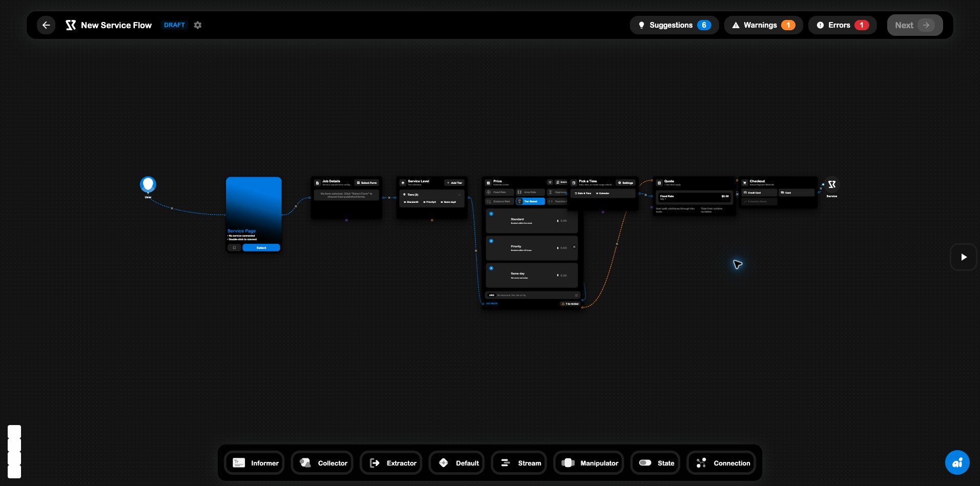Select Date & Time in Pick a Time
This screenshot has width=980, height=486.
click(583, 194)
